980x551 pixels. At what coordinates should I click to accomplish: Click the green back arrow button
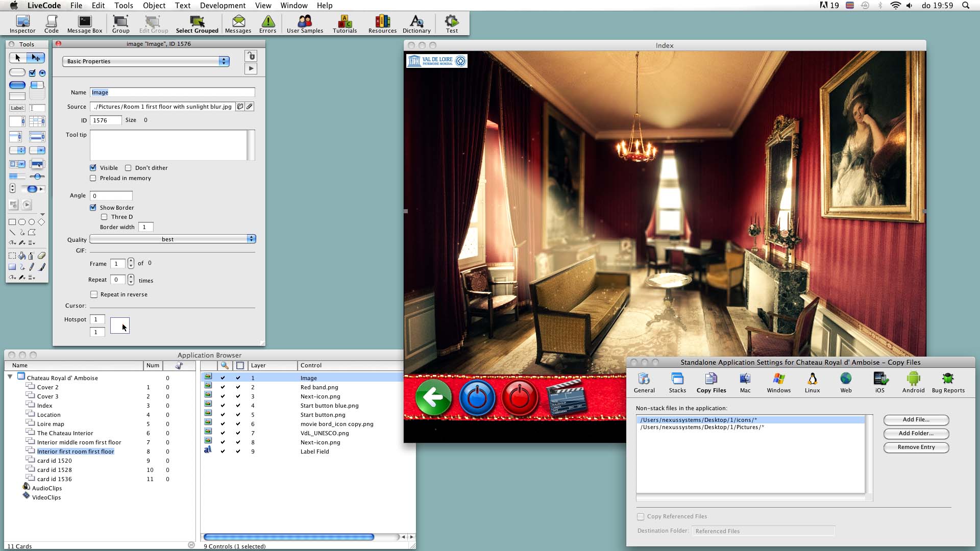coord(433,397)
